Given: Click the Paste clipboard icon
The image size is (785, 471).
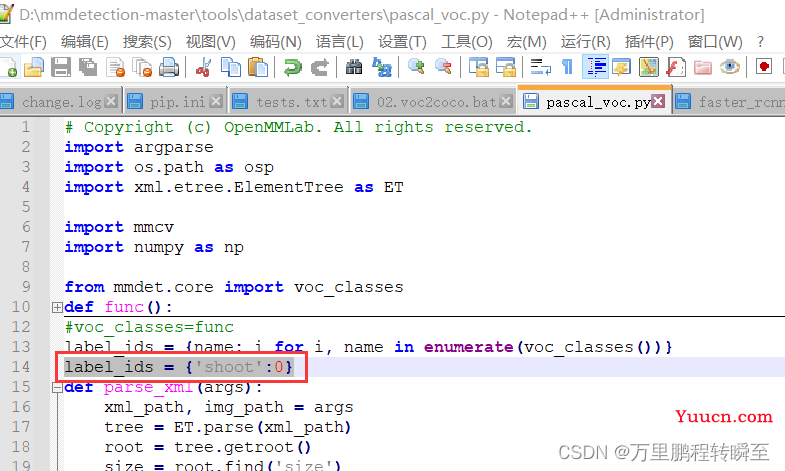Looking at the screenshot, I should click(258, 67).
